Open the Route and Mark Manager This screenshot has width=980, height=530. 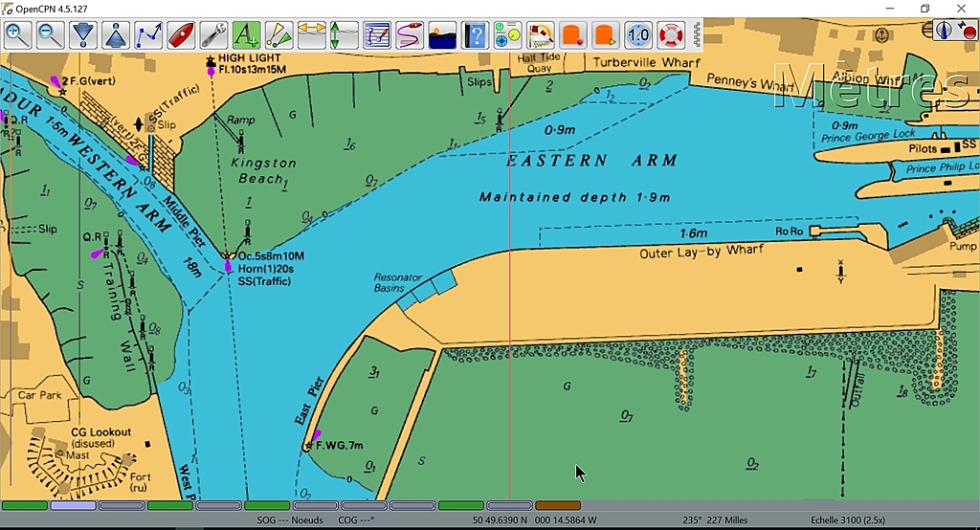coord(377,35)
